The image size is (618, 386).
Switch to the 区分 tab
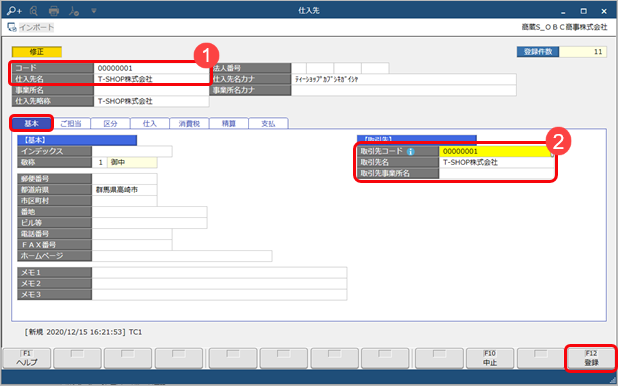[110, 123]
